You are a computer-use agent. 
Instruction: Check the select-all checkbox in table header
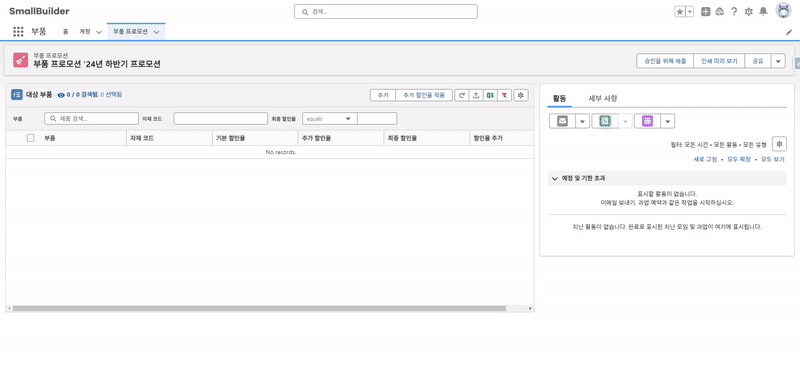pyautogui.click(x=31, y=138)
